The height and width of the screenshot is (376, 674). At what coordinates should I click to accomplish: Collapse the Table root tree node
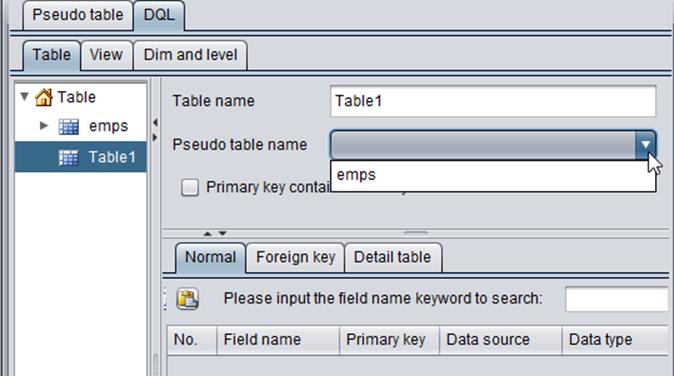tap(25, 96)
